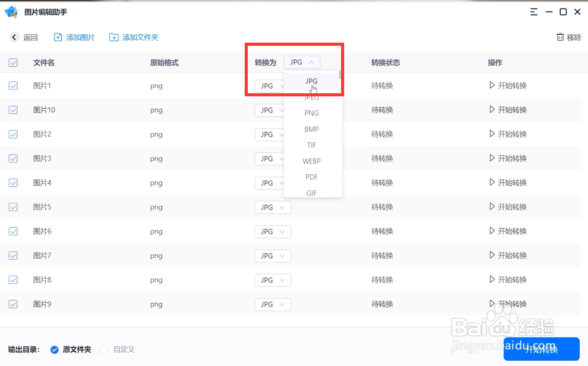The height and width of the screenshot is (366, 588).
Task: Click the 图片8 file name
Action: 42,280
